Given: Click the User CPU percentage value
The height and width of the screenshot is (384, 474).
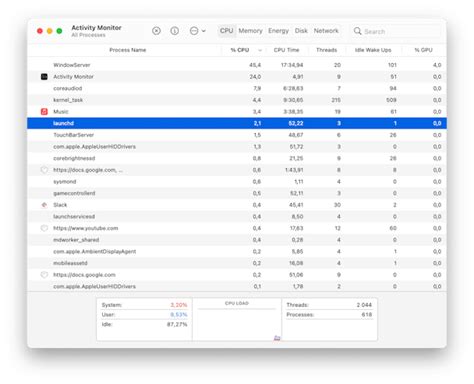Looking at the screenshot, I should [x=179, y=315].
